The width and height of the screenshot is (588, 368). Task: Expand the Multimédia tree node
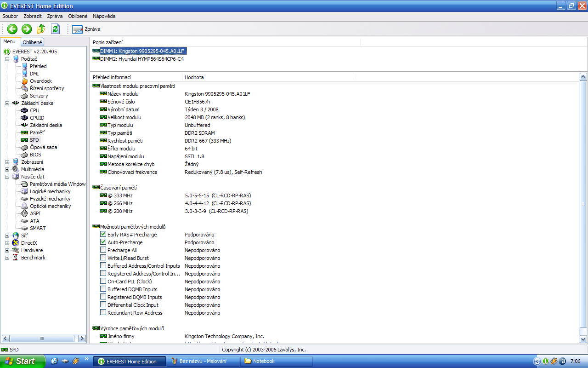pos(7,169)
